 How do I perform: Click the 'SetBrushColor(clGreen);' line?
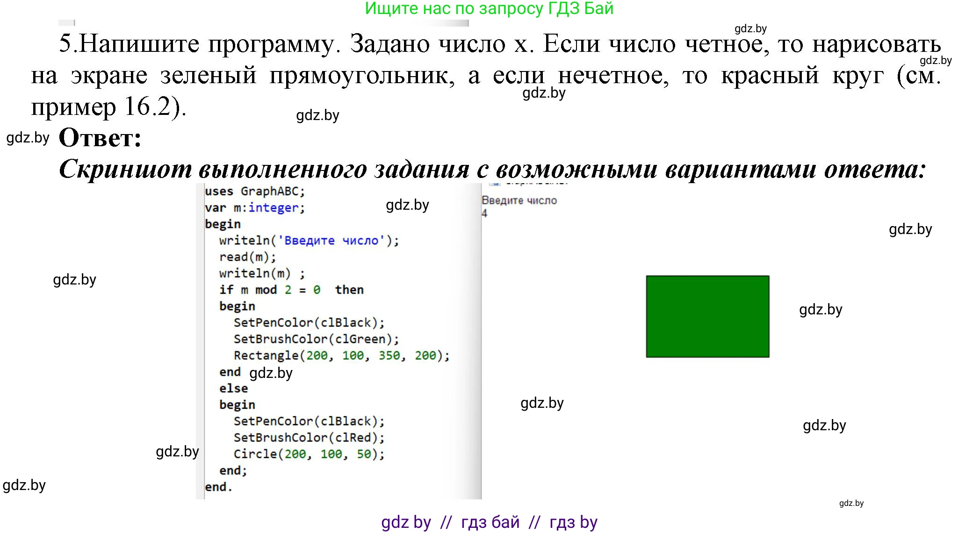(316, 339)
